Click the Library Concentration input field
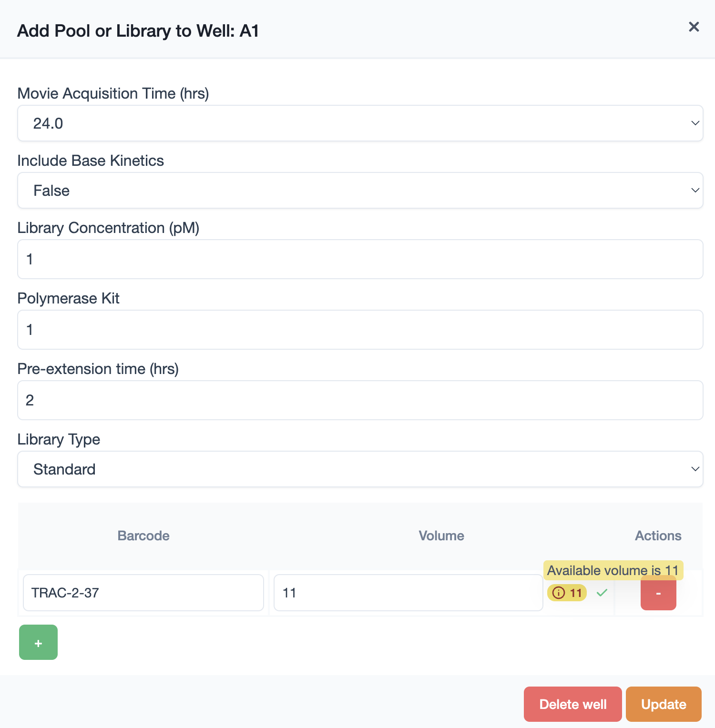The width and height of the screenshot is (715, 728). tap(360, 259)
